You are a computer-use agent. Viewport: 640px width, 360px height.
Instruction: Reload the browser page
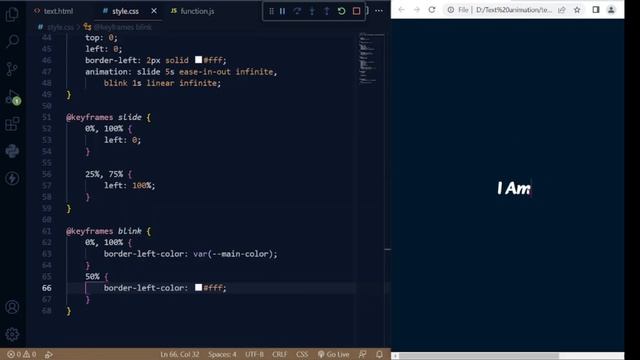(x=432, y=10)
